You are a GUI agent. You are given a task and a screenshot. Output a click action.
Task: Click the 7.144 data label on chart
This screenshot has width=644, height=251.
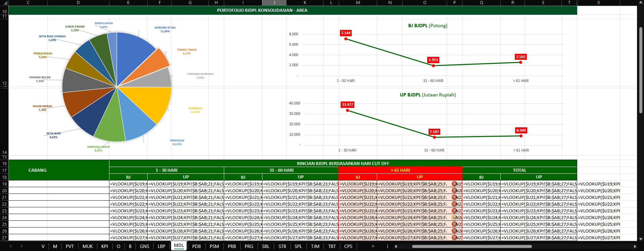pyautogui.click(x=346, y=33)
